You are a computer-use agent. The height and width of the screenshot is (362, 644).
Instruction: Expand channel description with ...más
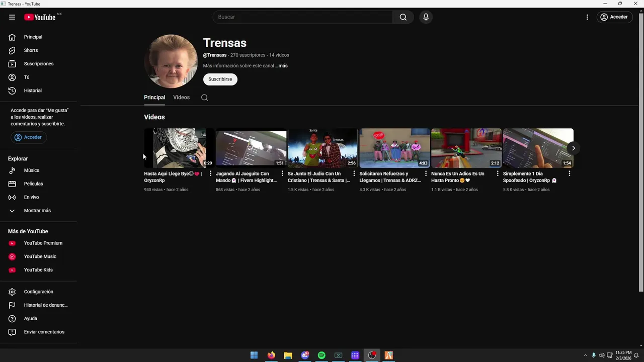point(281,66)
